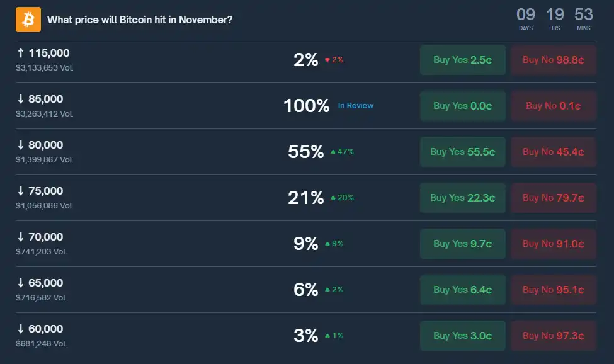This screenshot has width=614, height=364.
Task: Click the Bitcoin logo icon
Action: (28, 20)
